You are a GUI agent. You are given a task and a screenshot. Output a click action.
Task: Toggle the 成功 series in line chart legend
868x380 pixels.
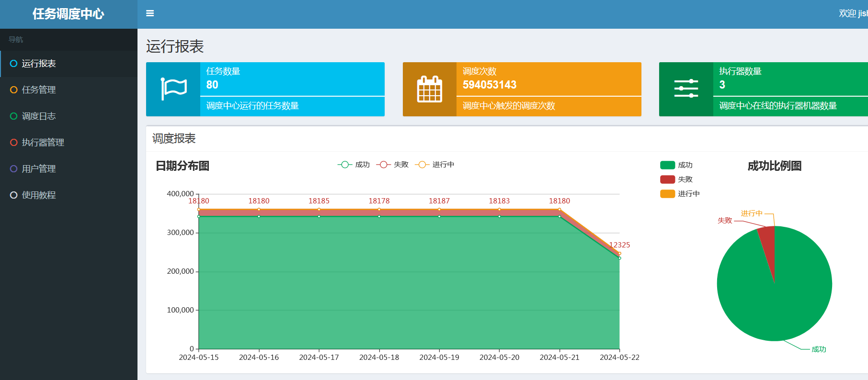coord(354,165)
